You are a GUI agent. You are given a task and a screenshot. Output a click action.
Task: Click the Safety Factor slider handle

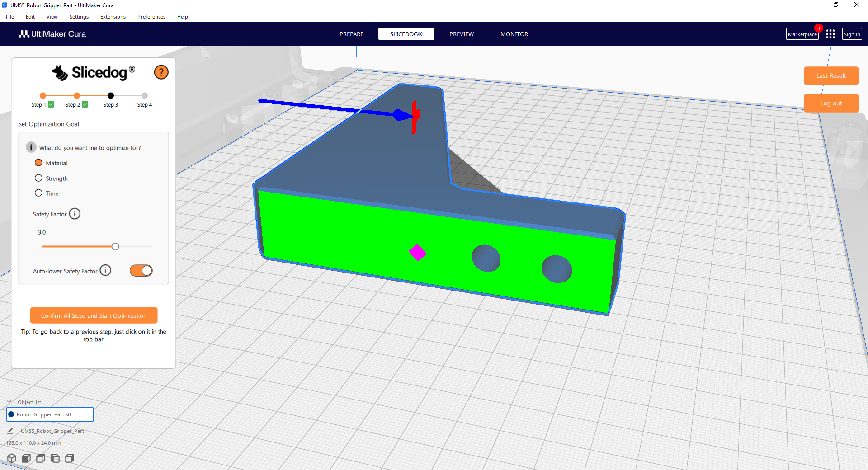[x=115, y=247]
